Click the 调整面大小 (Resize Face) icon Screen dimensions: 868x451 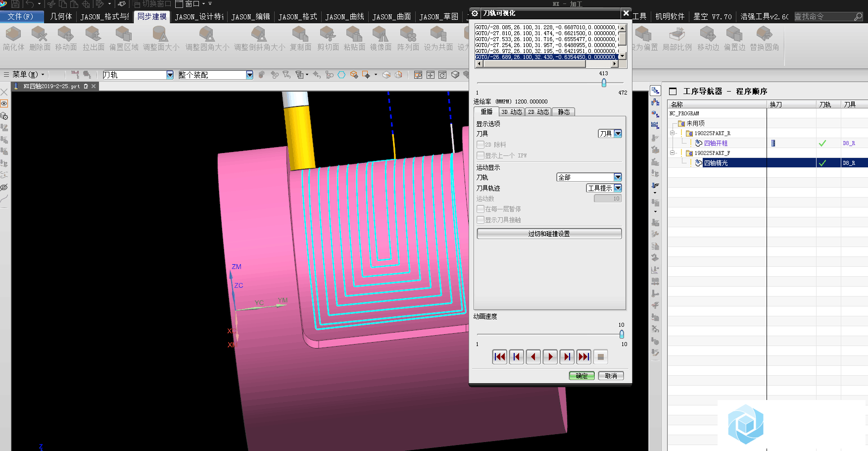(161, 34)
